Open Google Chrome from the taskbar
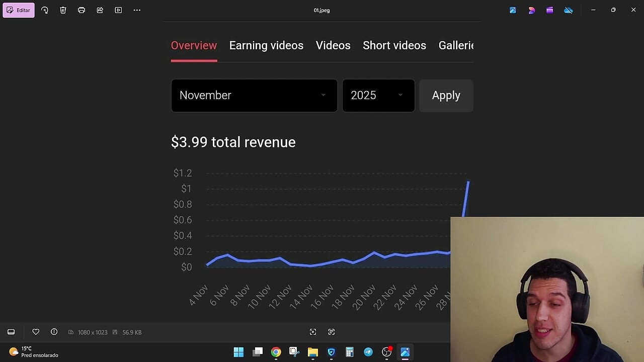 276,352
